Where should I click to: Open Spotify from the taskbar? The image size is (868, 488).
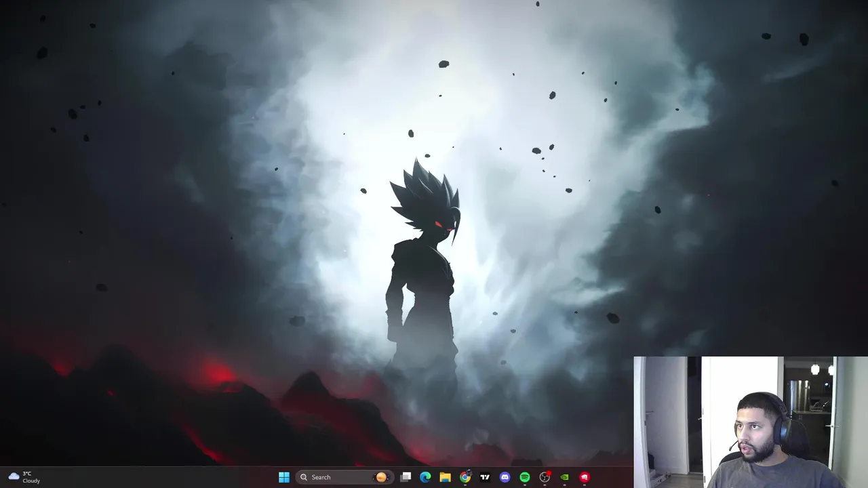525,477
